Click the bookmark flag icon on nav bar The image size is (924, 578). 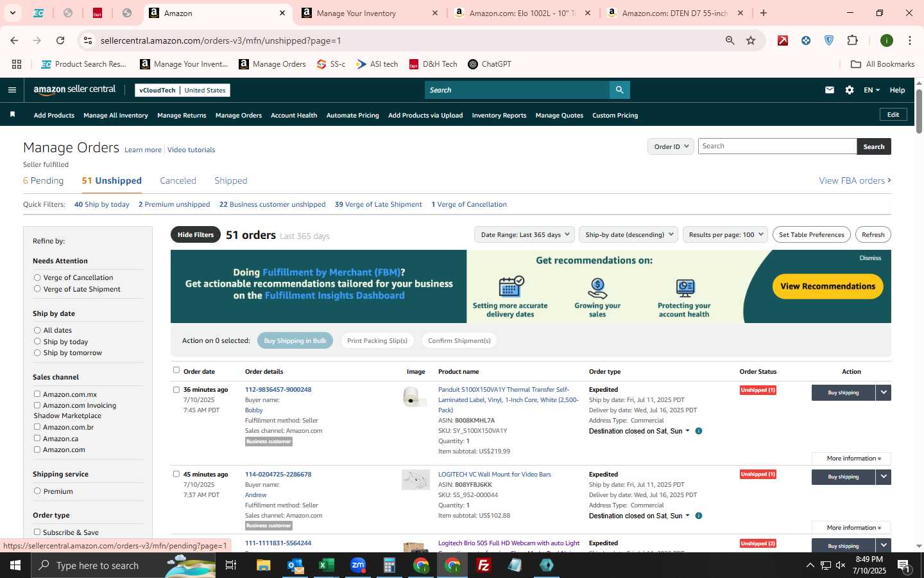coord(12,115)
